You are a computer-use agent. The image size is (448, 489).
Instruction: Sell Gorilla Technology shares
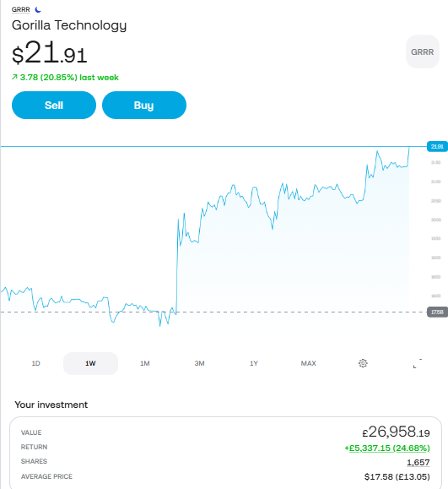coord(54,105)
